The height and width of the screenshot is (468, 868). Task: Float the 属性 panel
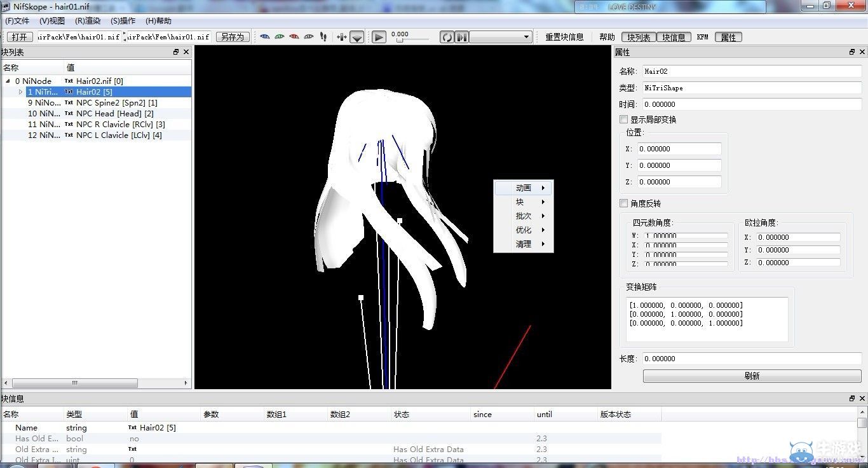(852, 52)
